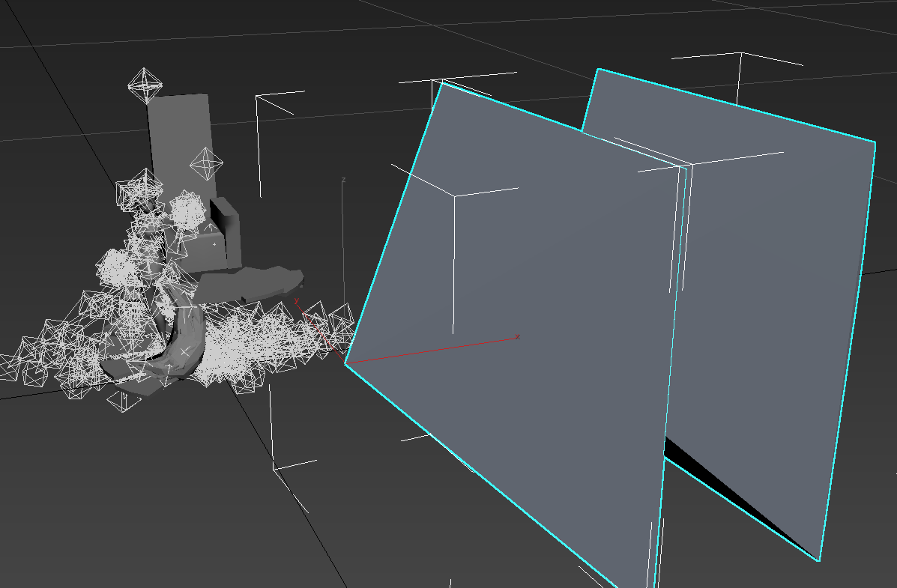897x588 pixels.
Task: Click the gray Z axis label
Action: coord(343,181)
